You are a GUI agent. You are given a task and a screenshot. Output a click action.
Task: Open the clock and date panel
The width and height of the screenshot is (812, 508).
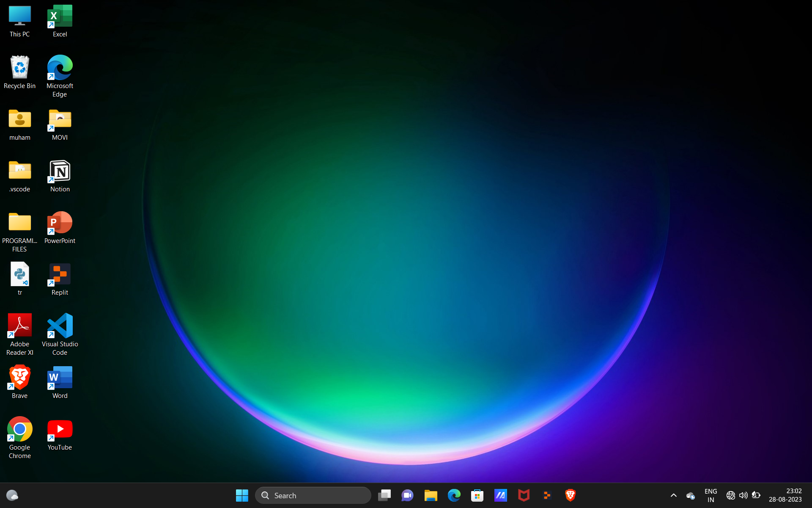(785, 495)
